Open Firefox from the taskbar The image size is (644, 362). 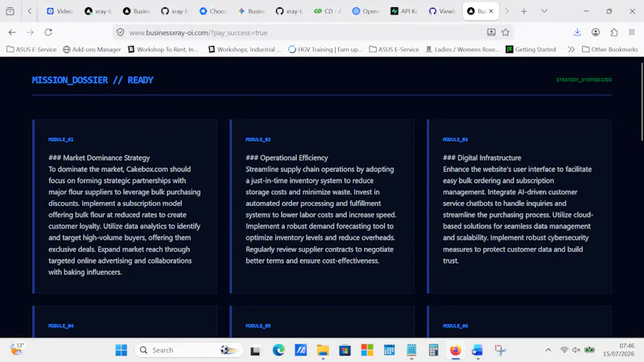coord(455,350)
